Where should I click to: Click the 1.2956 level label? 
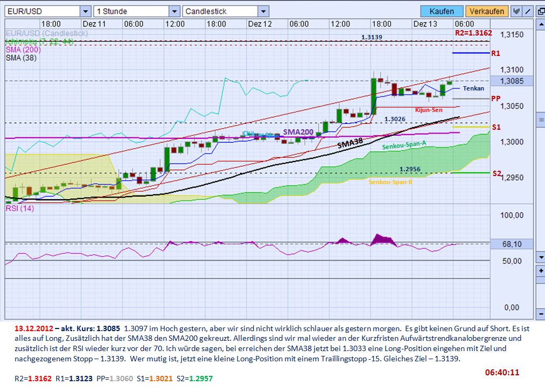[x=410, y=169]
